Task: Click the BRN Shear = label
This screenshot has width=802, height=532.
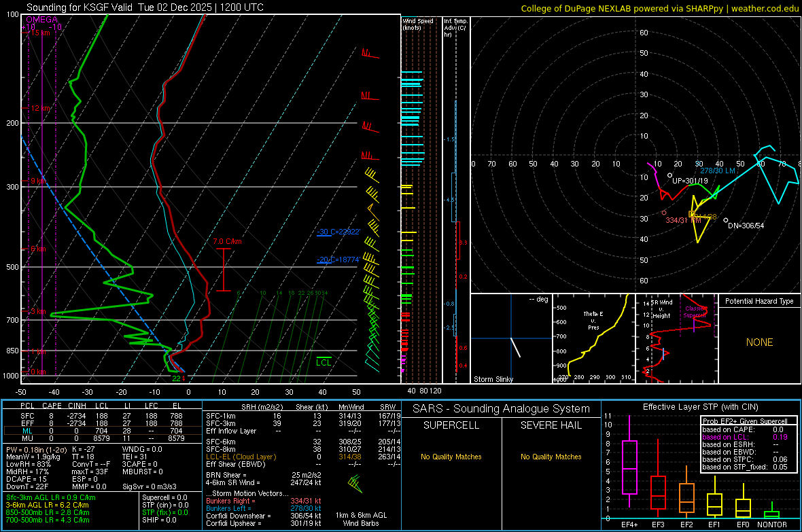Action: (226, 475)
